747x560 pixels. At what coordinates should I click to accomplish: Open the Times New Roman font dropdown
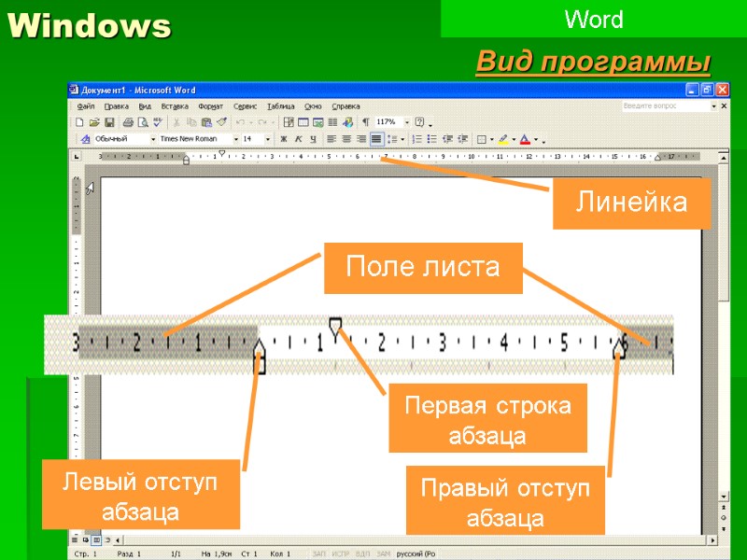236,139
